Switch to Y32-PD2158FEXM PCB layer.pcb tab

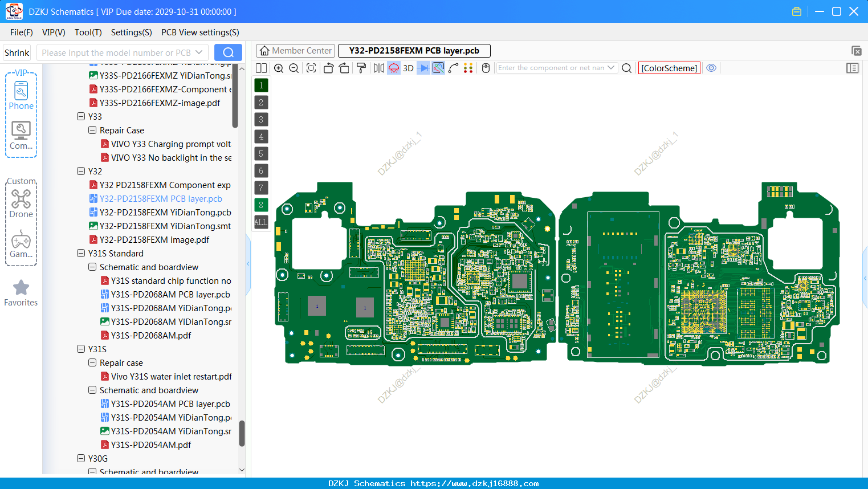click(x=414, y=51)
